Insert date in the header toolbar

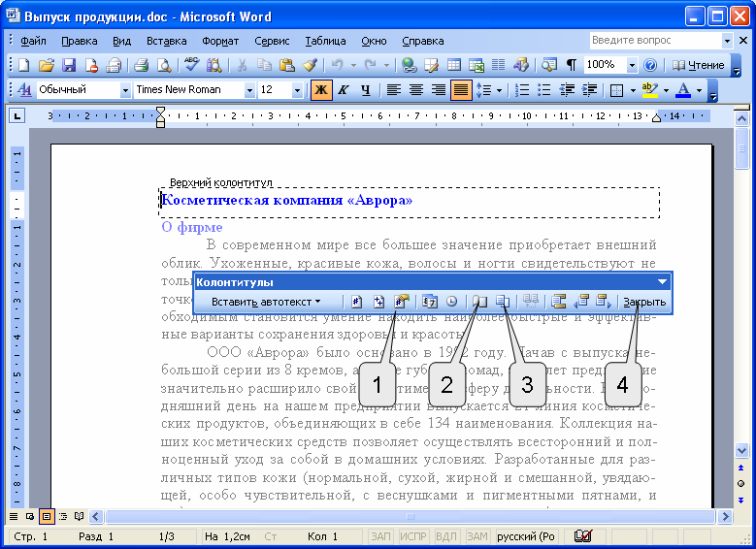pos(429,302)
